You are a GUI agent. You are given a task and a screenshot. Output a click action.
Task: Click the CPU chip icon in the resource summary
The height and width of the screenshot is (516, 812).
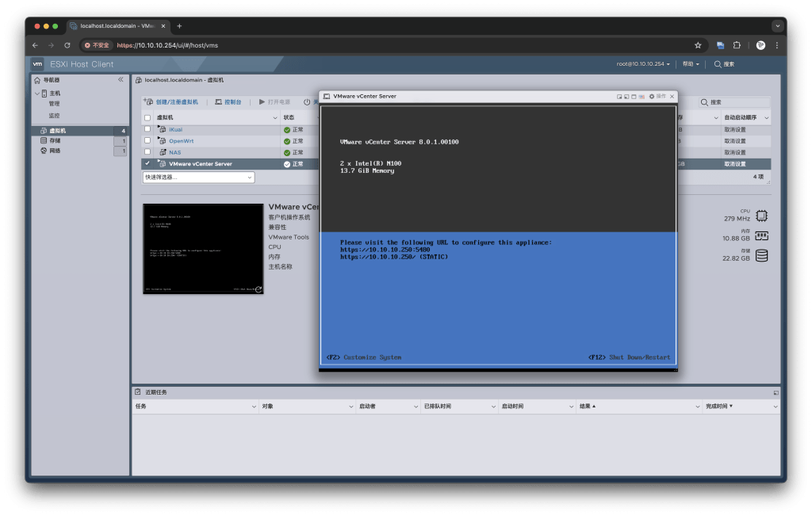coord(761,216)
